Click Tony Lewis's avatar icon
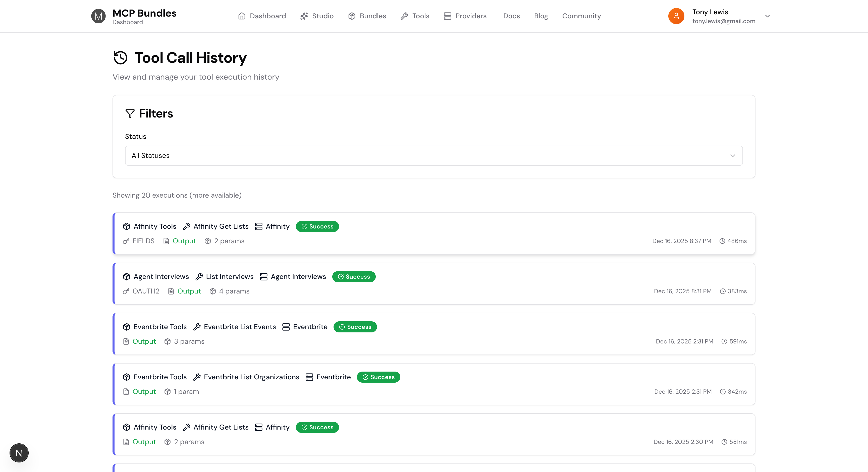868x472 pixels. [x=676, y=16]
